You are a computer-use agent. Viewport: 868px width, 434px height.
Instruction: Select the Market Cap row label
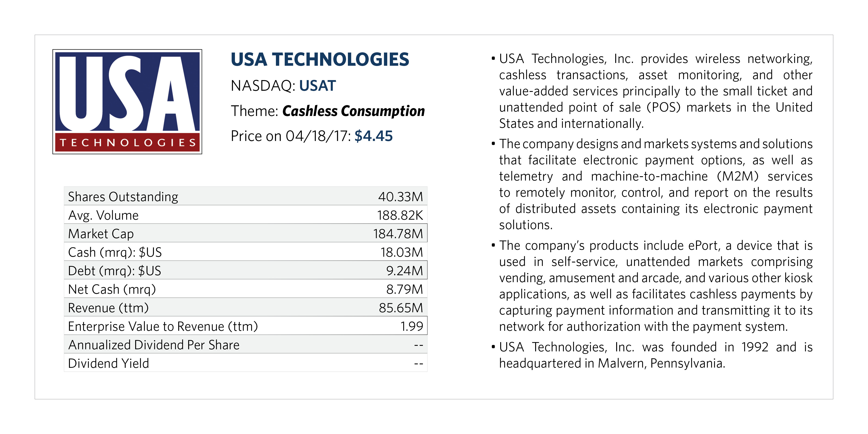(101, 234)
